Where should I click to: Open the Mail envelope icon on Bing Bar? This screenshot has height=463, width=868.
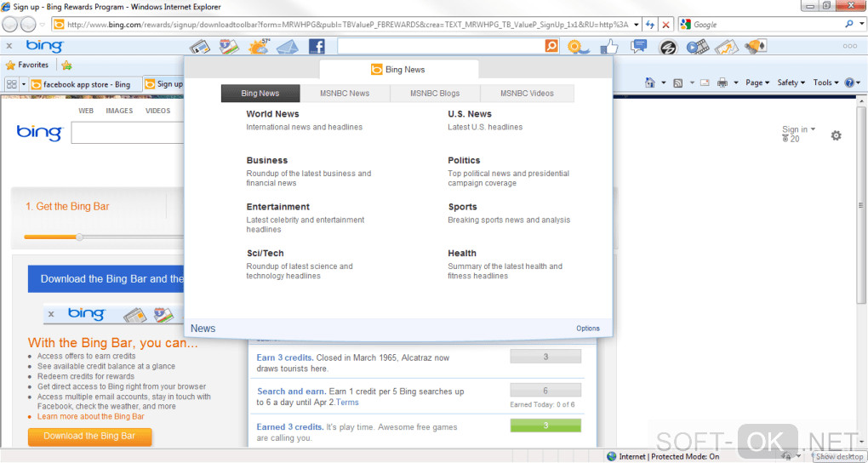(288, 47)
